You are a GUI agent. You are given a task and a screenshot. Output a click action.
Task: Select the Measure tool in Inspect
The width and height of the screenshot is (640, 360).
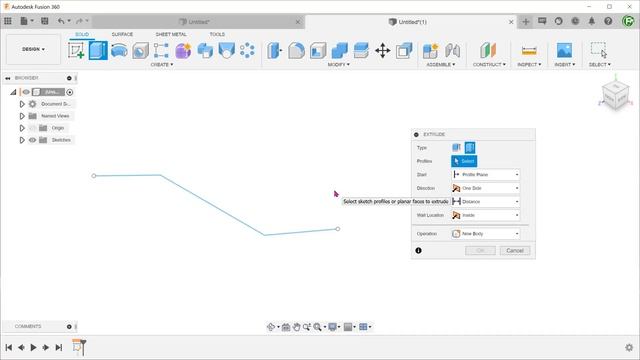529,51
